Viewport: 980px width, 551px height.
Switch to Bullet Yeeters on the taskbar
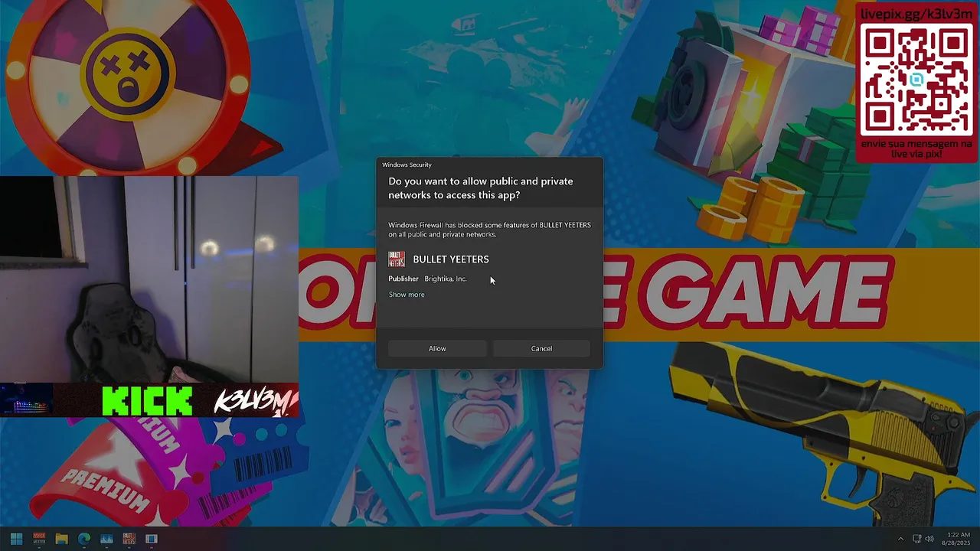[x=129, y=539]
